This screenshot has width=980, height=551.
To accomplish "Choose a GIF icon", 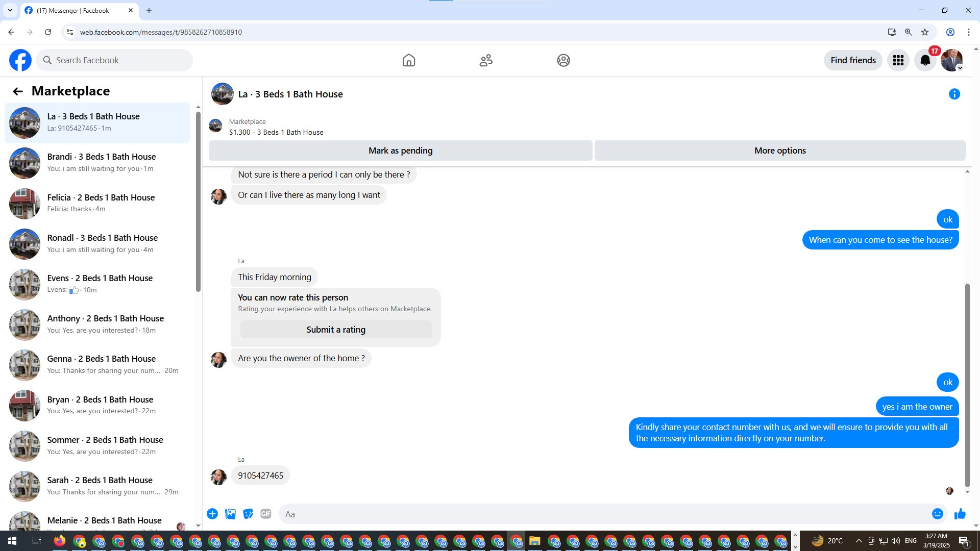I will pyautogui.click(x=266, y=514).
